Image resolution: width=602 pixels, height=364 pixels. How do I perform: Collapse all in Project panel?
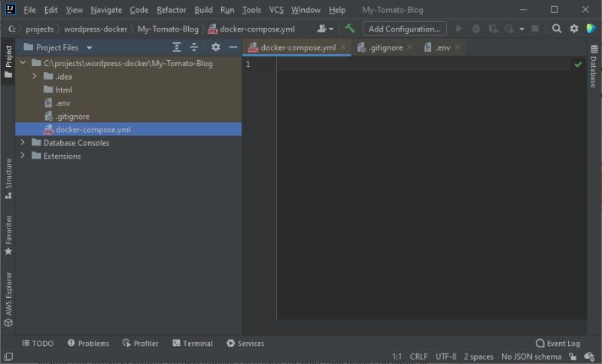coord(194,47)
